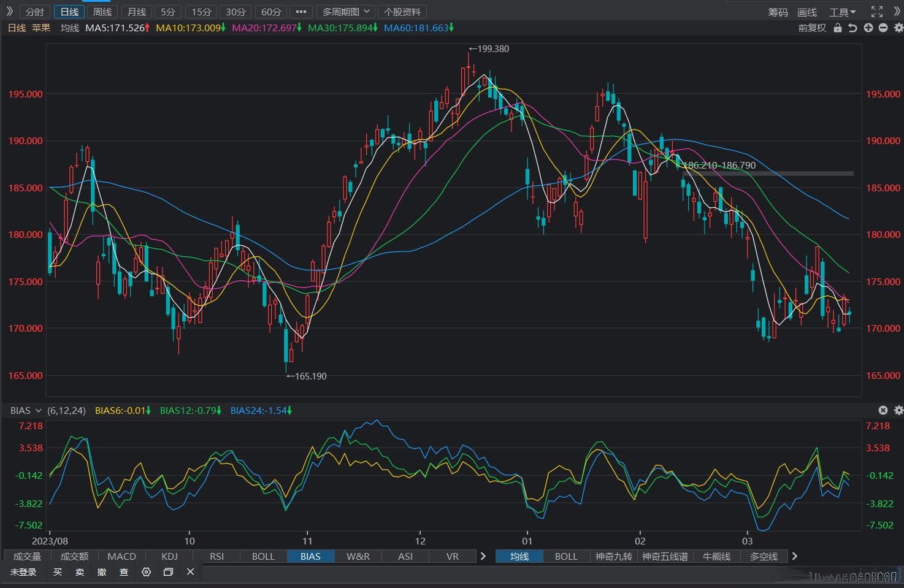This screenshot has height=588, width=904.
Task: Switch sub-chart to ASI
Action: tap(405, 556)
